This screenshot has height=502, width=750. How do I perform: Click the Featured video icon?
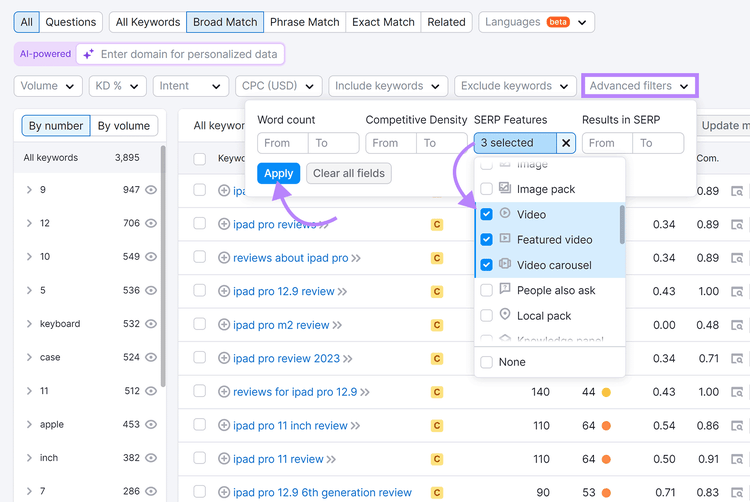pyautogui.click(x=505, y=238)
